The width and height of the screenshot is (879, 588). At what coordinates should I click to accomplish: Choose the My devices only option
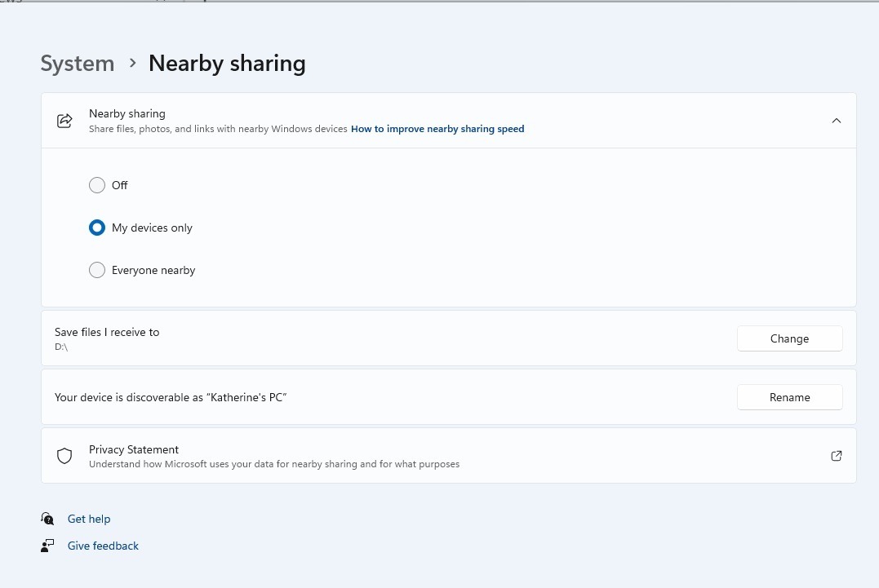point(97,228)
